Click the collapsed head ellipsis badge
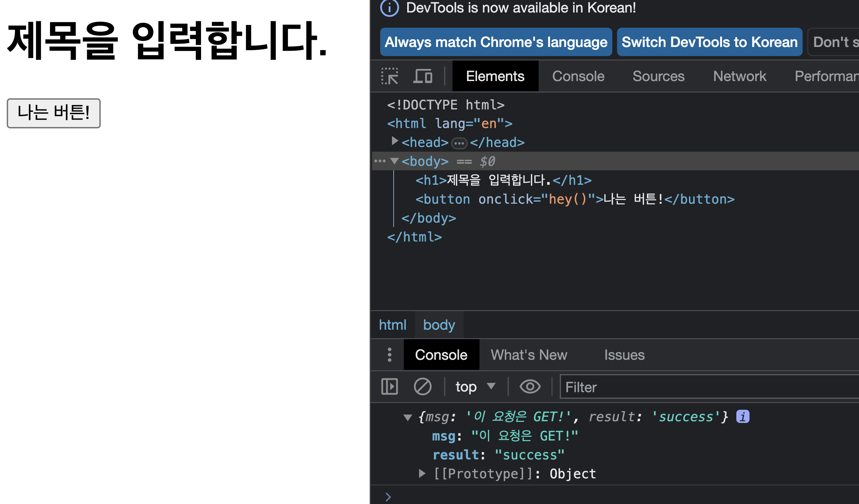 tap(459, 143)
